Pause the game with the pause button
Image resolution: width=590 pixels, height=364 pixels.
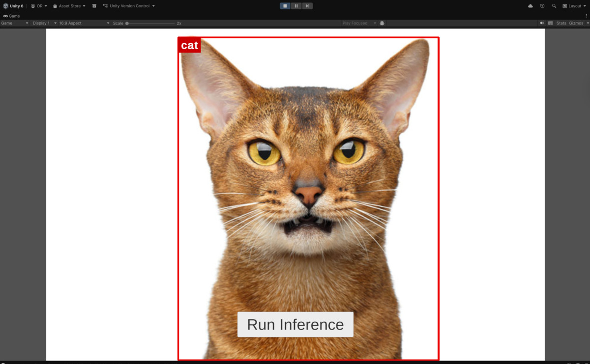coord(296,6)
